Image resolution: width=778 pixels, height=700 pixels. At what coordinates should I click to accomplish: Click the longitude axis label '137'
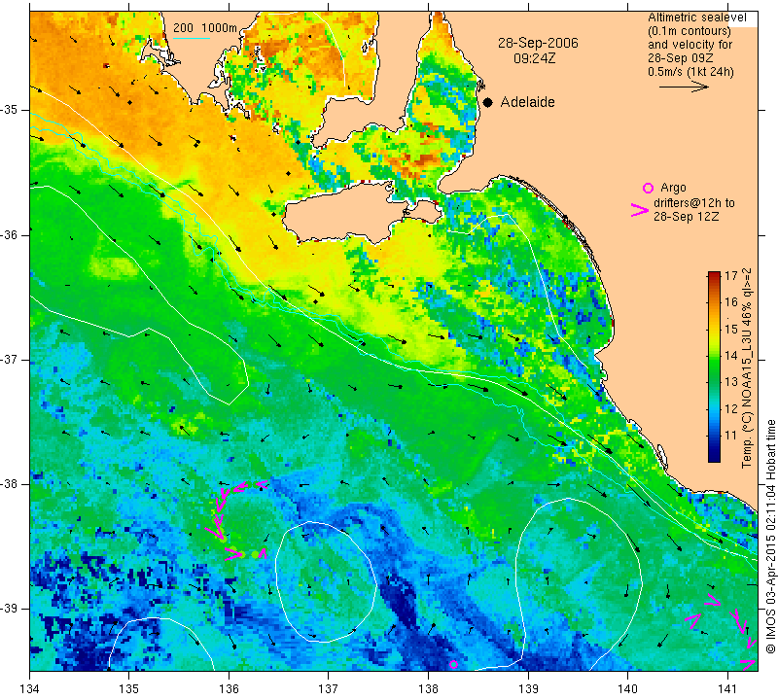tap(329, 688)
